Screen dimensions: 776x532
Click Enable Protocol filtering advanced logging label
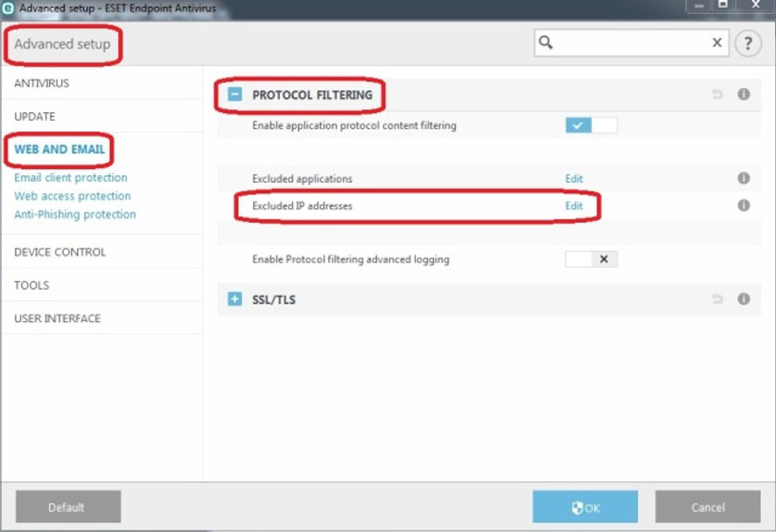[x=351, y=259]
